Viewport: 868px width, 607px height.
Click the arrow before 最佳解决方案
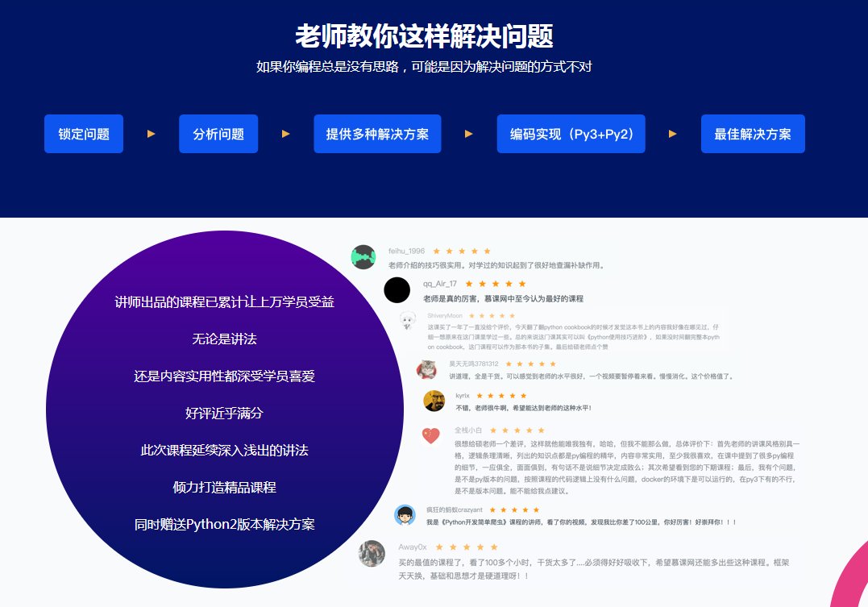[x=673, y=134]
